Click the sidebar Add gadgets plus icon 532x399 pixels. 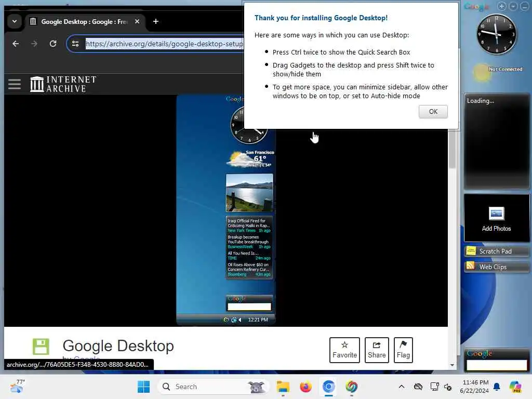[x=502, y=6]
